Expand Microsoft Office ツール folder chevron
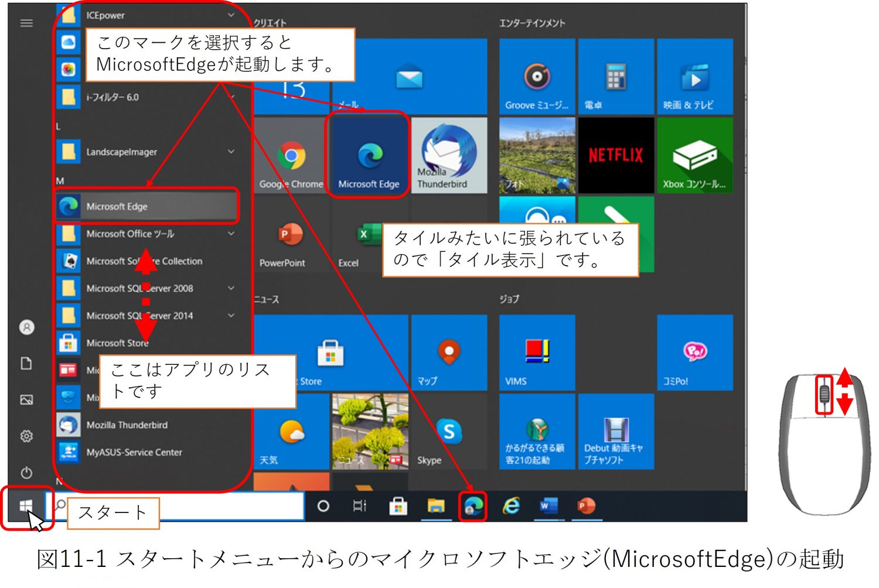The image size is (879, 588). tap(231, 234)
